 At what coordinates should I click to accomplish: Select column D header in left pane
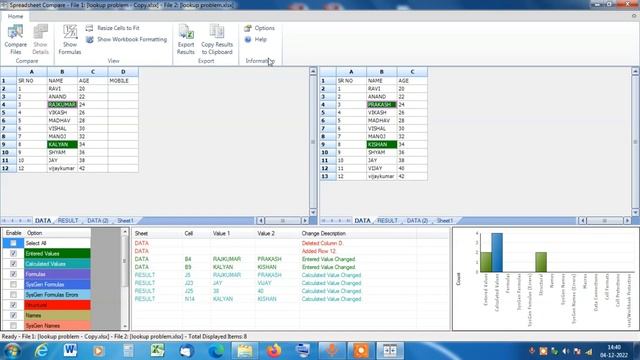123,72
